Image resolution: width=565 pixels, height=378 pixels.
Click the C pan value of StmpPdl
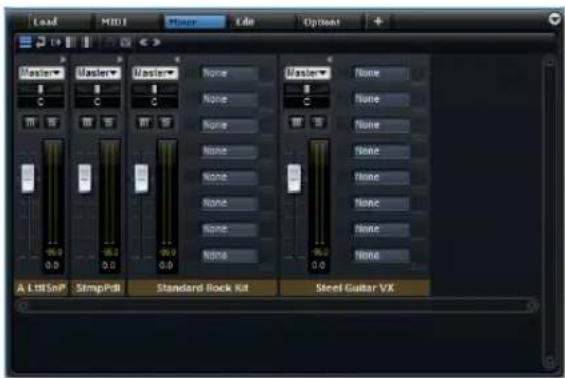(x=98, y=102)
